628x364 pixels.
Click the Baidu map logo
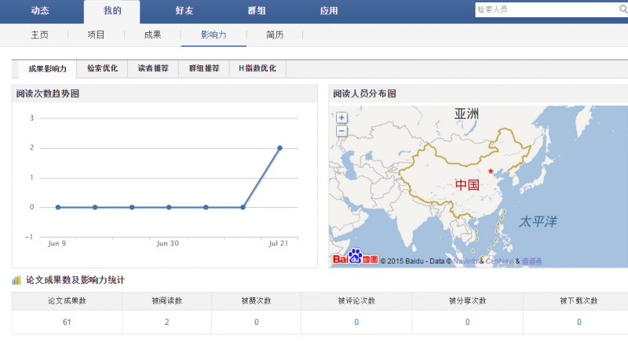(x=355, y=257)
